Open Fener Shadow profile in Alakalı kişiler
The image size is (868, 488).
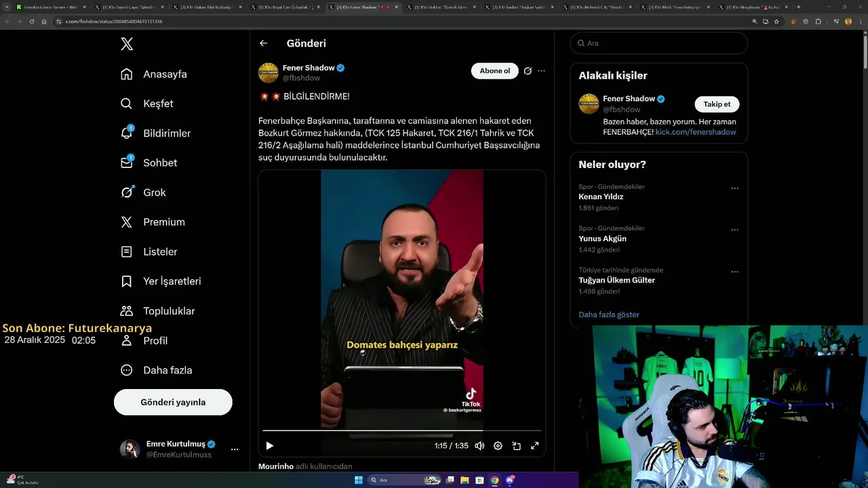tap(629, 99)
